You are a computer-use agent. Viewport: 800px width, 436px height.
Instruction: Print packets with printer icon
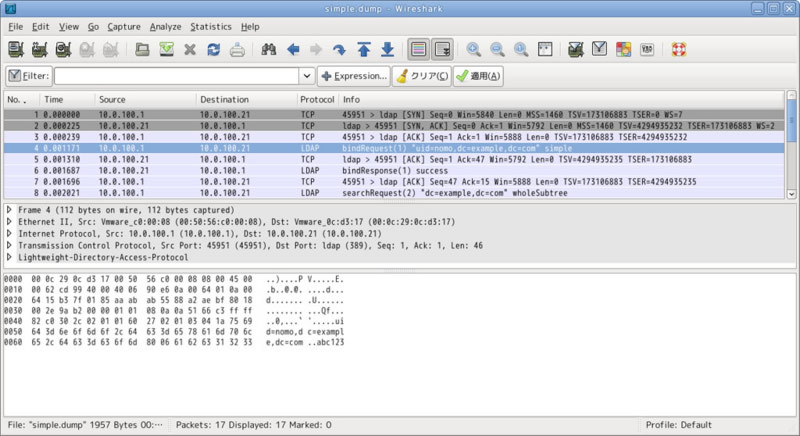(237, 49)
